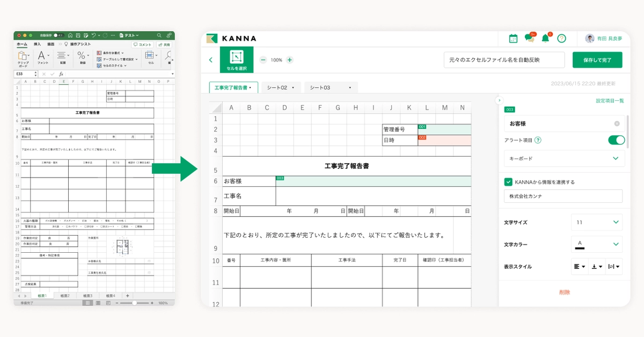Viewport: 644px width, 337px height.
Task: Open the 設定項目一覧 link
Action: (x=610, y=101)
